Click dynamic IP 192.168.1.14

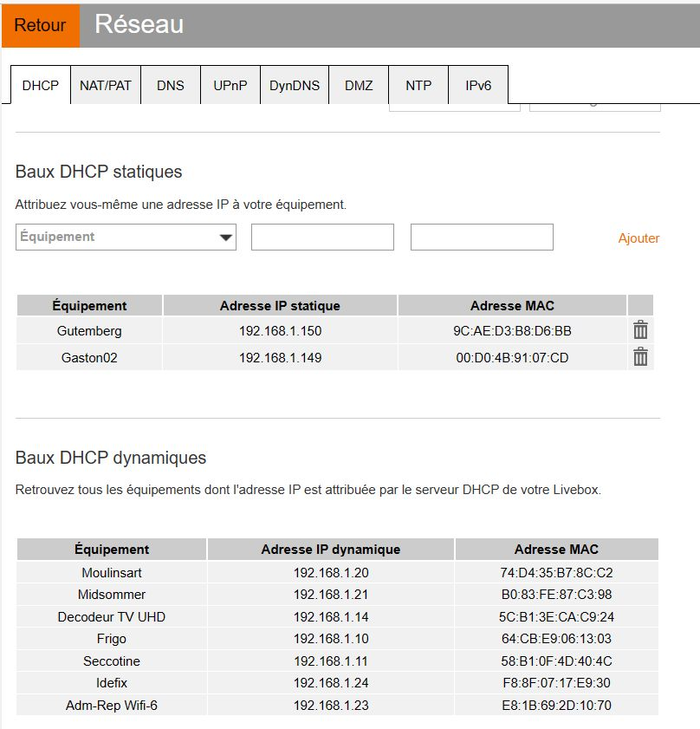click(331, 616)
